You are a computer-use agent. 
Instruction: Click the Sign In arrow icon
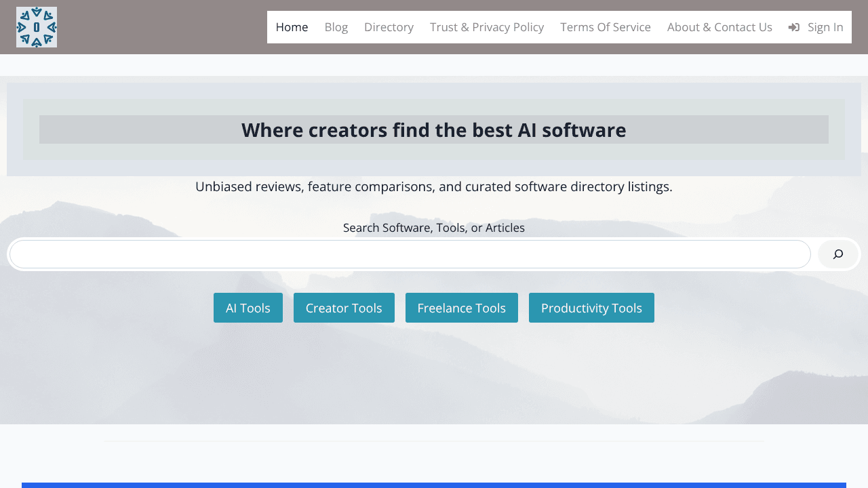point(794,27)
